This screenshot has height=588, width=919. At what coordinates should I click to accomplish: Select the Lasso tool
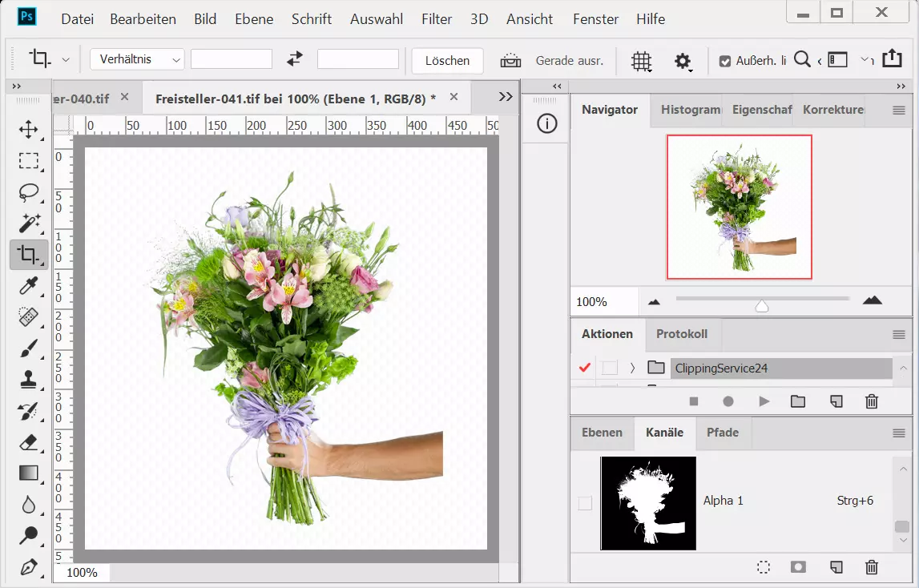click(29, 192)
